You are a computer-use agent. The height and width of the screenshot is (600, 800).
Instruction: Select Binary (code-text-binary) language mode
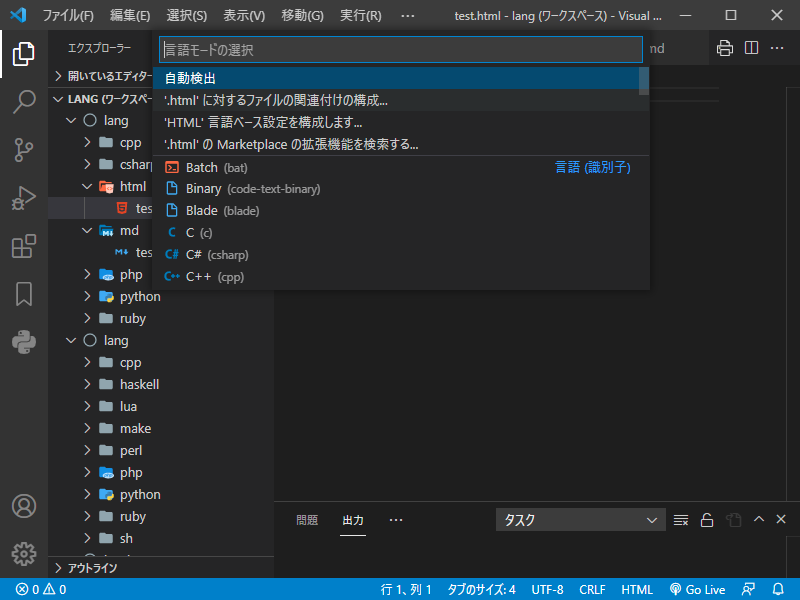point(401,189)
